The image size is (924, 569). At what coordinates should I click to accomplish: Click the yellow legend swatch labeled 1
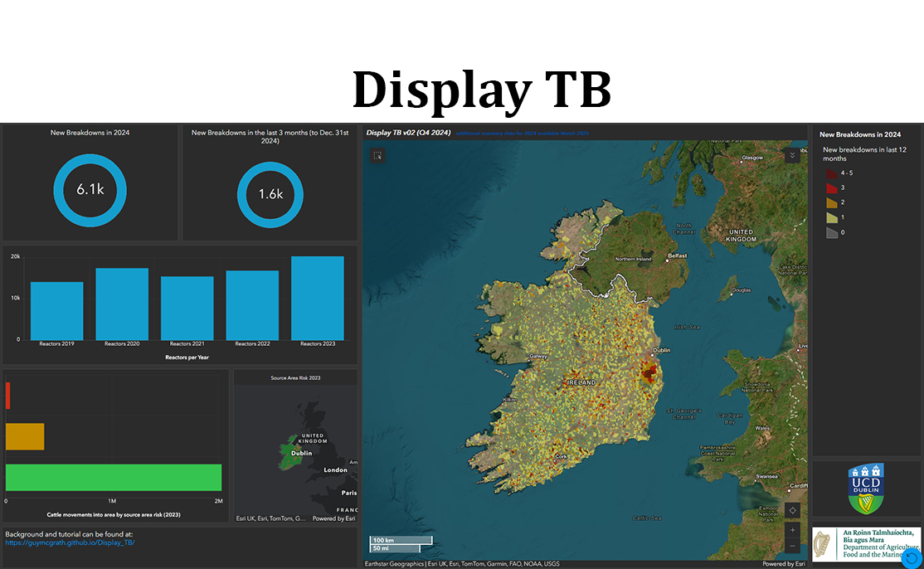(831, 217)
